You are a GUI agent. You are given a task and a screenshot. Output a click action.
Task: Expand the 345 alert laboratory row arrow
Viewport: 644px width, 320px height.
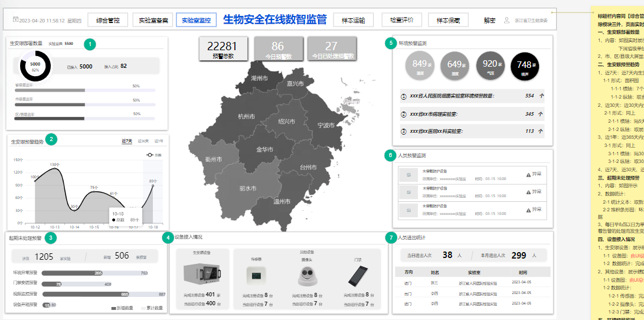point(541,113)
